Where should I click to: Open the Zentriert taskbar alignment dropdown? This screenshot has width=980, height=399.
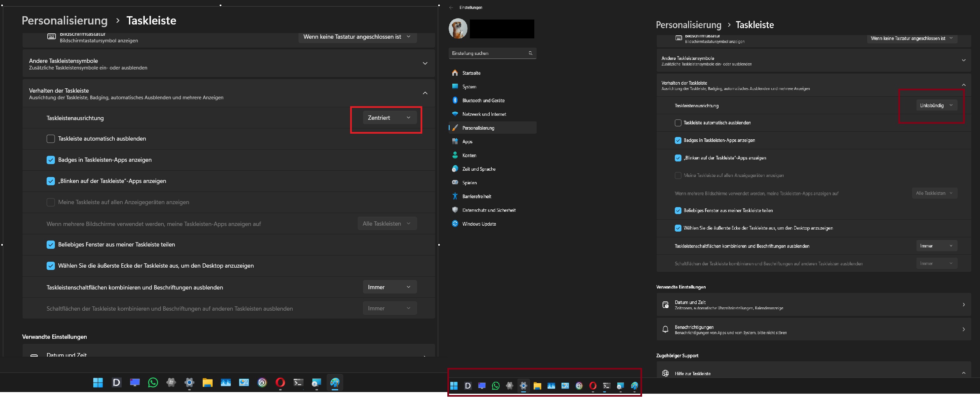pos(389,118)
